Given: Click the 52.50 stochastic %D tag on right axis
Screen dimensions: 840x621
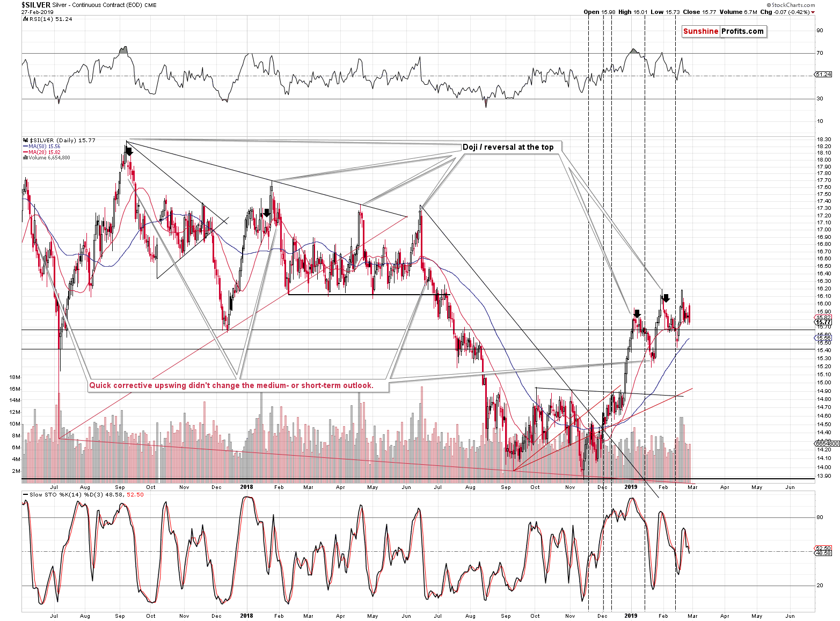Looking at the screenshot, I should point(823,549).
